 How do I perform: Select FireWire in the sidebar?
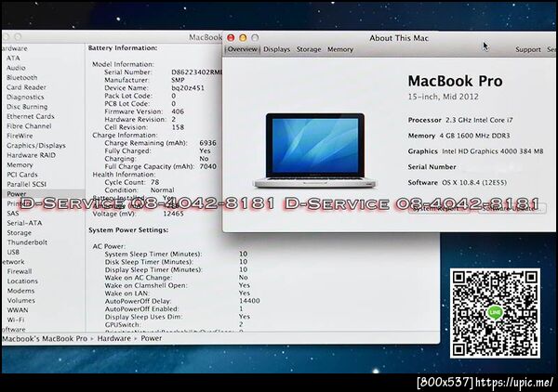click(20, 136)
